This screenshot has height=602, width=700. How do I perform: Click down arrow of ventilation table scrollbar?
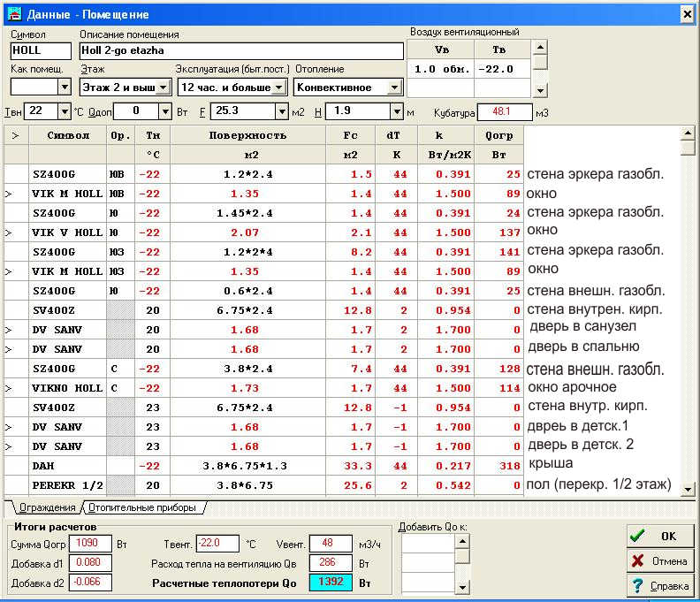click(x=540, y=91)
